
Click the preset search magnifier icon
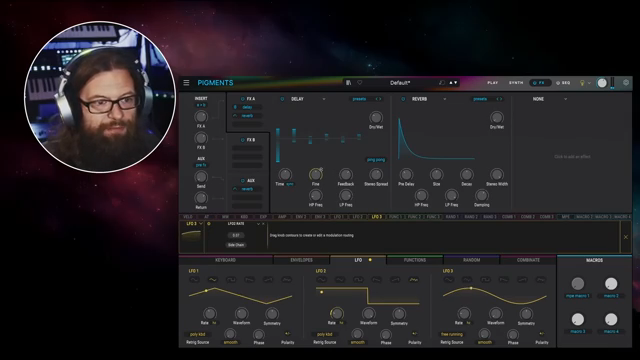441,83
